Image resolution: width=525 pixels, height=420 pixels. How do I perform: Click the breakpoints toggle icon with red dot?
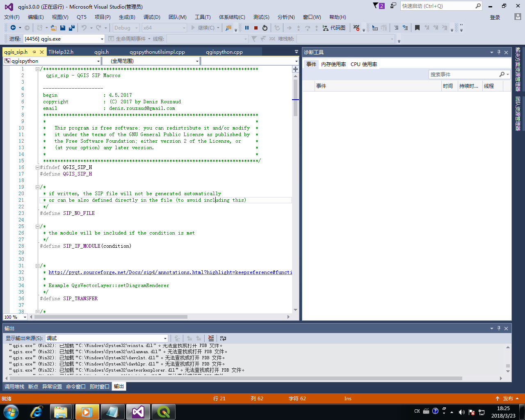(356, 27)
